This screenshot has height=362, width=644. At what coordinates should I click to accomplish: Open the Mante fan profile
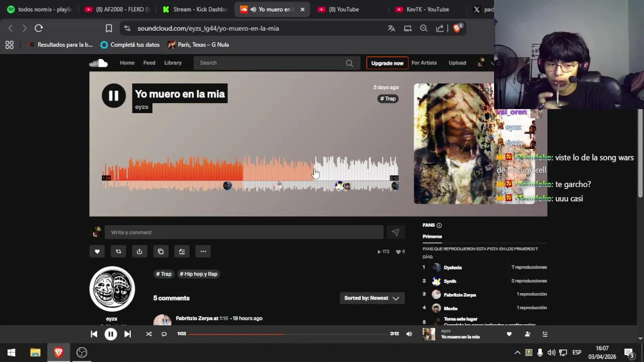pyautogui.click(x=451, y=308)
